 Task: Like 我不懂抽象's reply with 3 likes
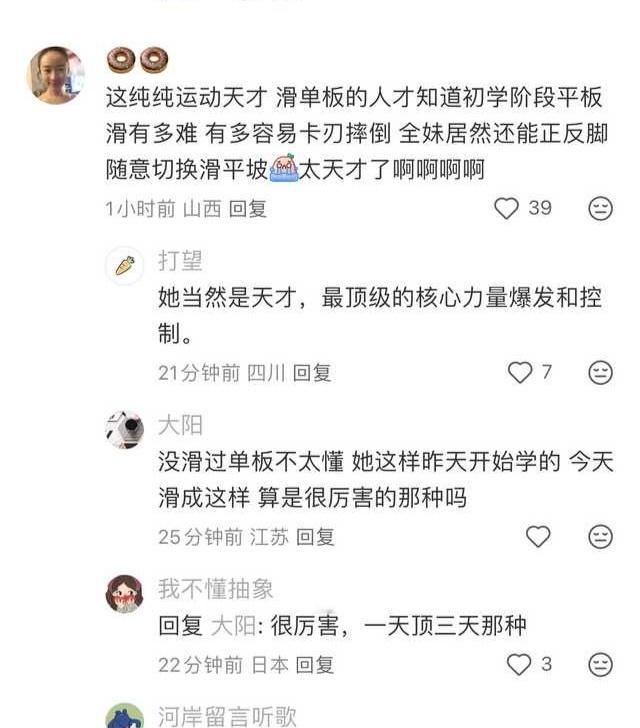tap(519, 664)
